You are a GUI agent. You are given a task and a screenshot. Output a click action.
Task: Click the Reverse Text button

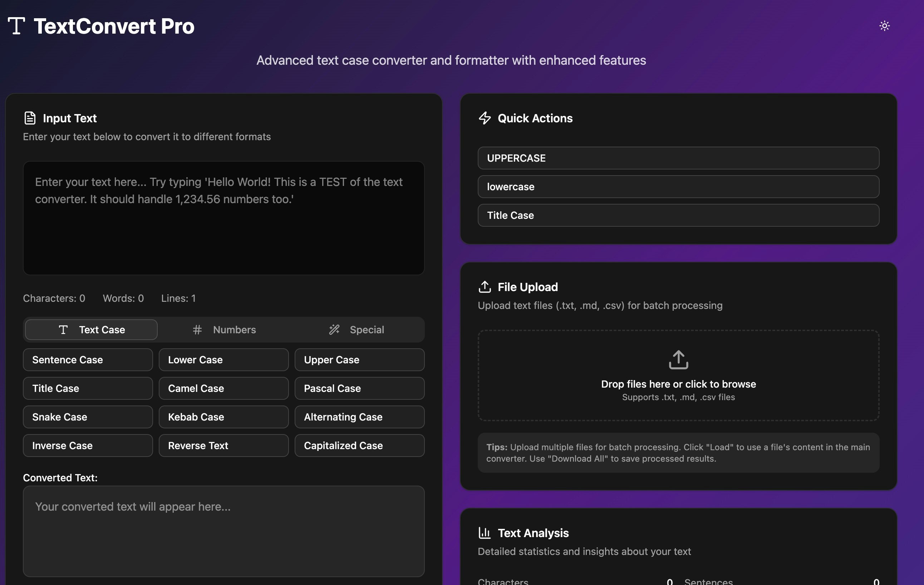click(223, 446)
